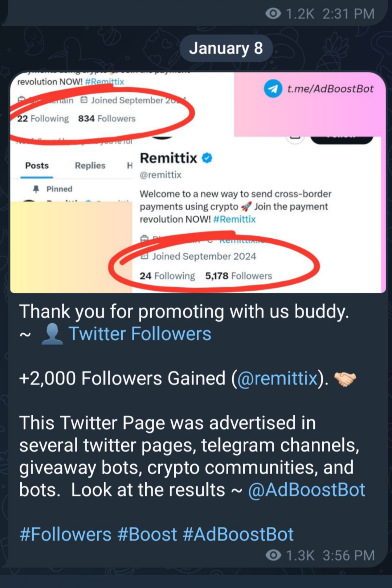Tap the handshake emoji after @remittix
This screenshot has width=392, height=588.
[345, 379]
